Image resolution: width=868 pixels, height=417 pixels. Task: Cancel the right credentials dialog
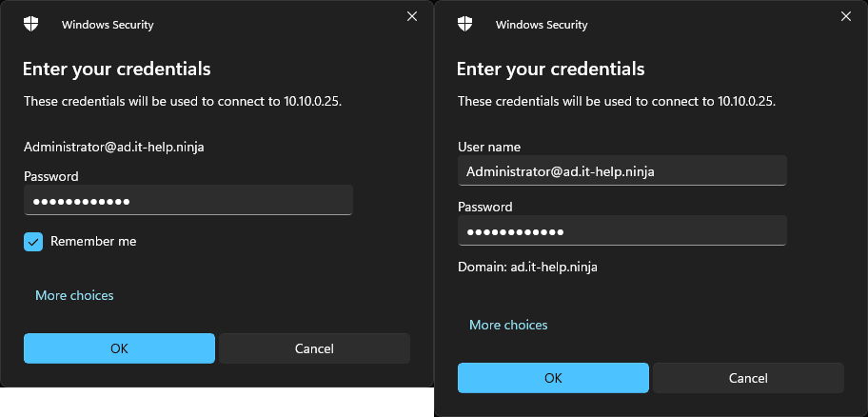(748, 378)
